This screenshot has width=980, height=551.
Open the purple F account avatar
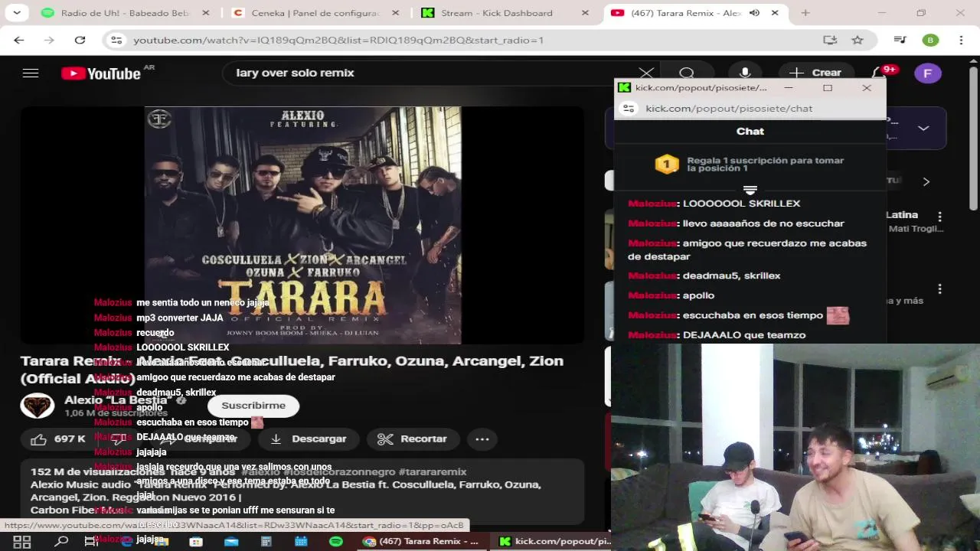click(x=928, y=73)
